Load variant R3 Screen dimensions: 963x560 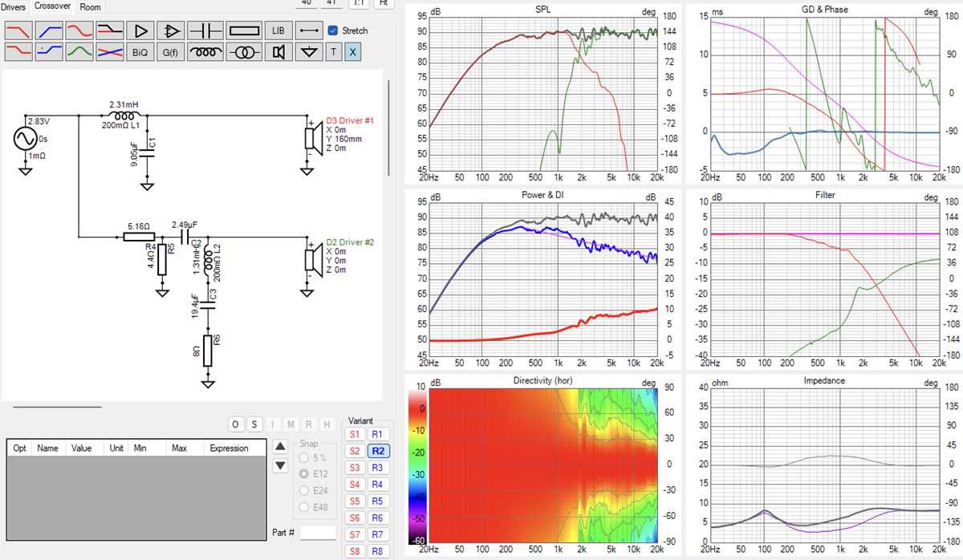[378, 468]
